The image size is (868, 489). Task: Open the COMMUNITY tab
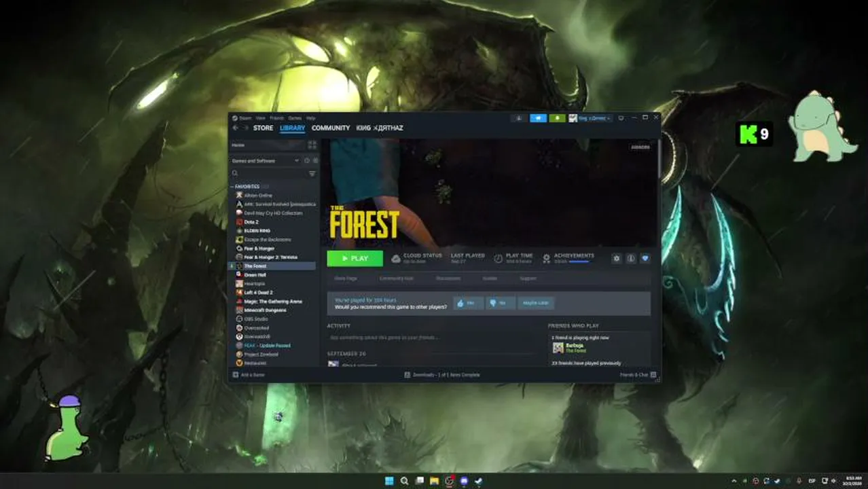(331, 128)
